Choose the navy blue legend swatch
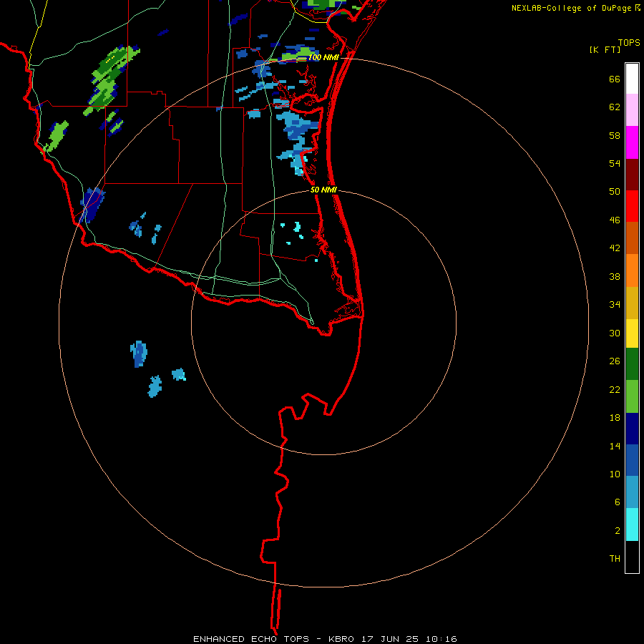 point(632,429)
